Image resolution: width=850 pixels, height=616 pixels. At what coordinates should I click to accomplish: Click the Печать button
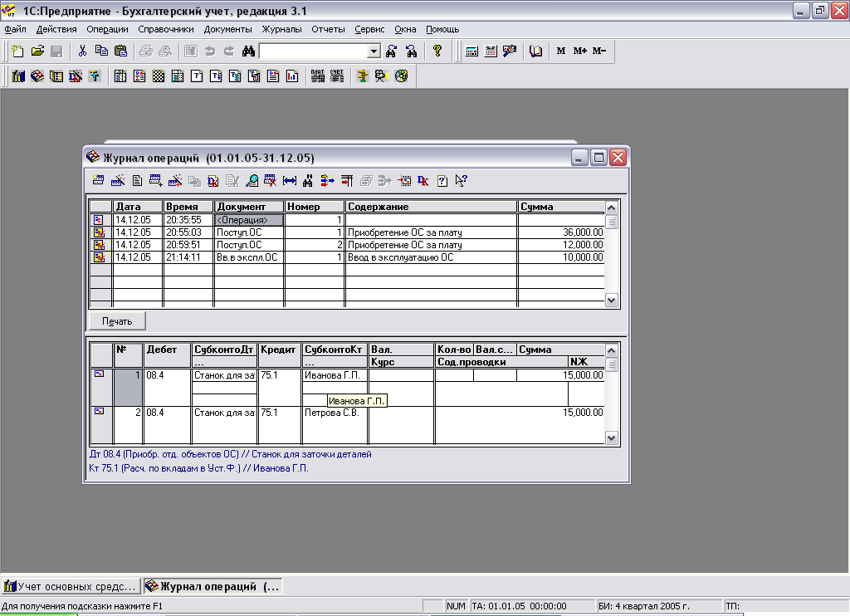click(117, 321)
